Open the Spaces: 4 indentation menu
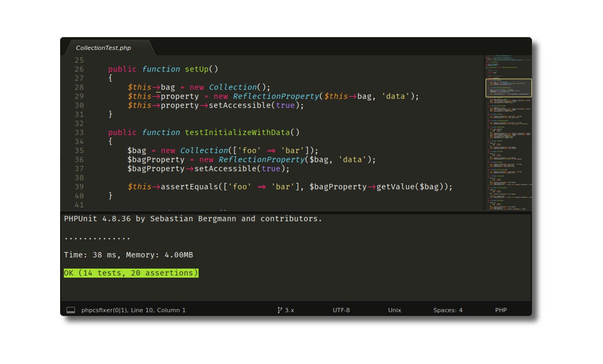This screenshot has height=364, width=603. point(448,310)
